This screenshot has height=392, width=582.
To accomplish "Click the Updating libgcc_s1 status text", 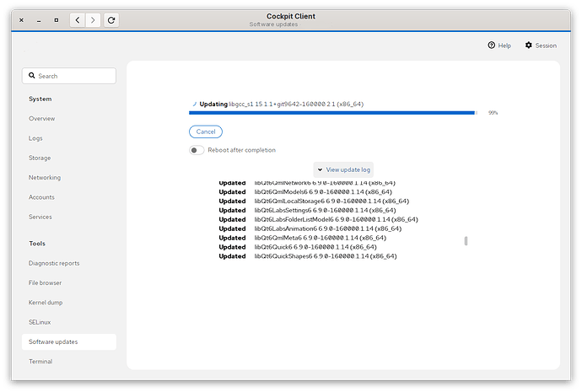I will (281, 105).
